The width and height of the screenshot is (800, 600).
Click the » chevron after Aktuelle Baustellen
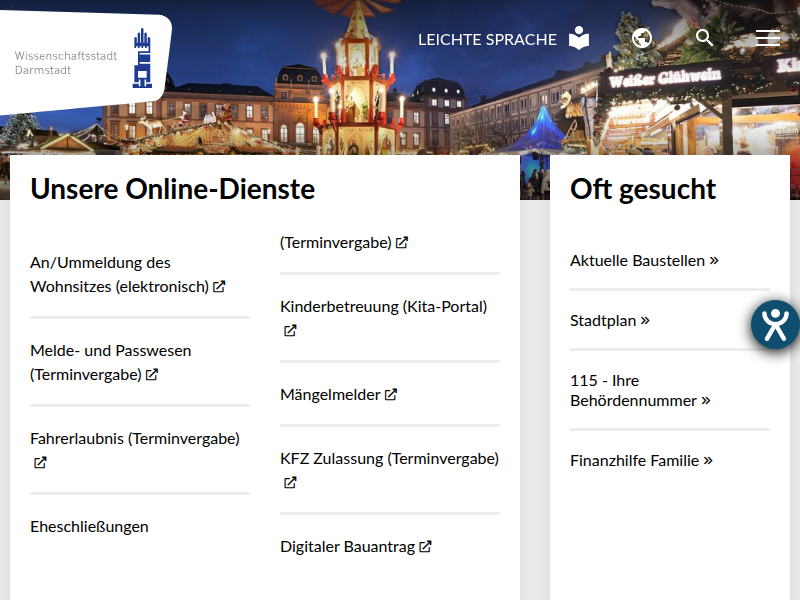(713, 260)
